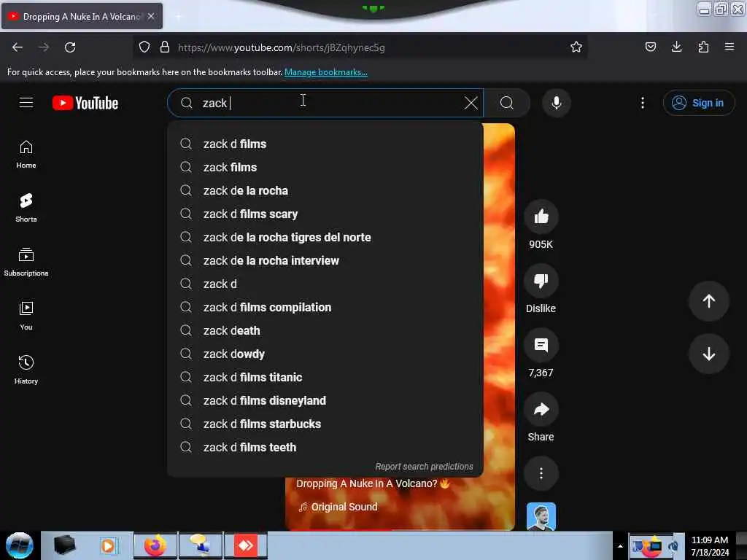This screenshot has height=560, width=747.
Task: Pick 'zack d films starbucks' suggestion
Action: pyautogui.click(x=325, y=424)
